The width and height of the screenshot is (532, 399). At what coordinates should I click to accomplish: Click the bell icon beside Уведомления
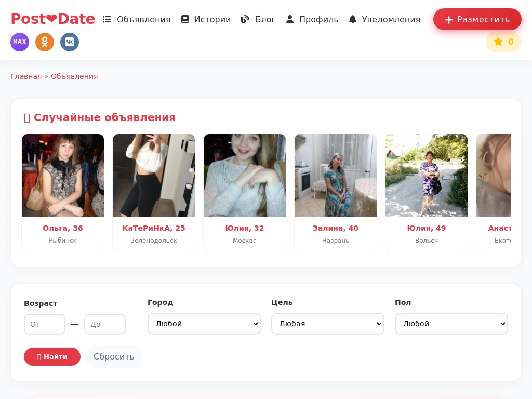tap(353, 19)
